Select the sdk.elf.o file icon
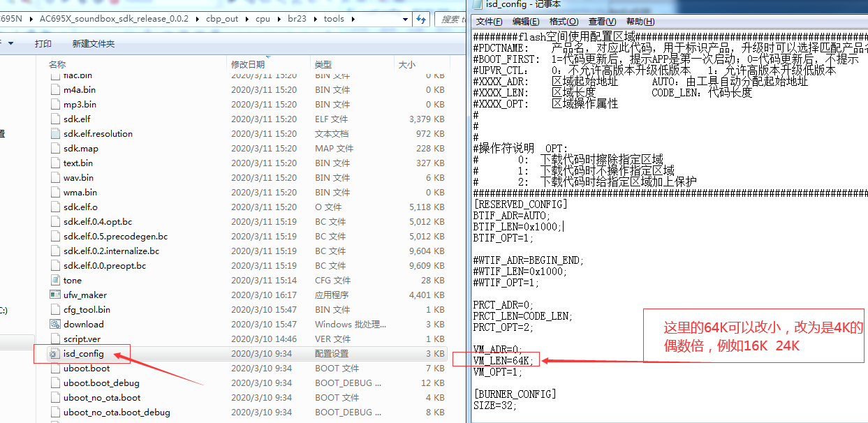The image size is (868, 423). point(55,207)
